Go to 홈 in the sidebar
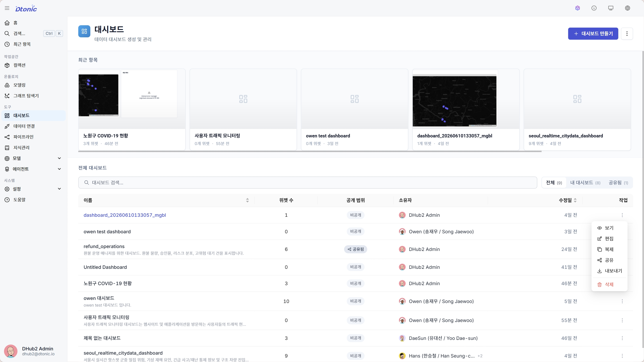 tap(34, 23)
